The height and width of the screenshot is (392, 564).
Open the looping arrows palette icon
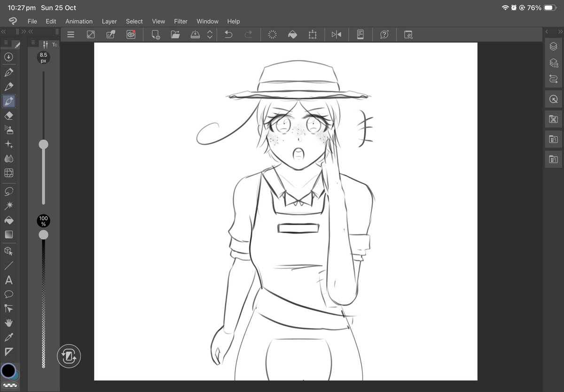(553, 79)
